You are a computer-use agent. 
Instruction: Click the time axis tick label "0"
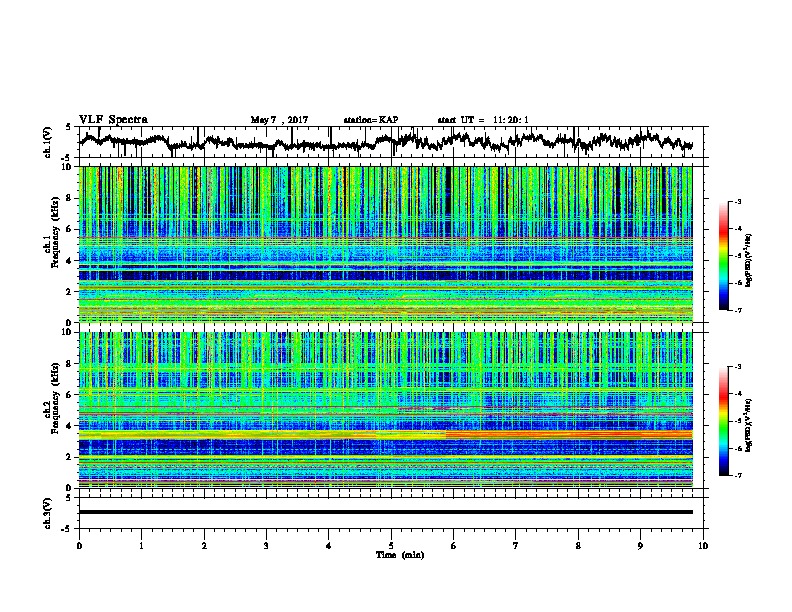coord(79,546)
